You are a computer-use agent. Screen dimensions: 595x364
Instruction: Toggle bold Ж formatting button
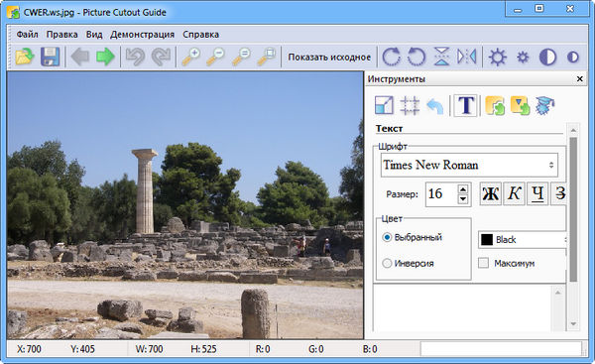[x=490, y=194]
